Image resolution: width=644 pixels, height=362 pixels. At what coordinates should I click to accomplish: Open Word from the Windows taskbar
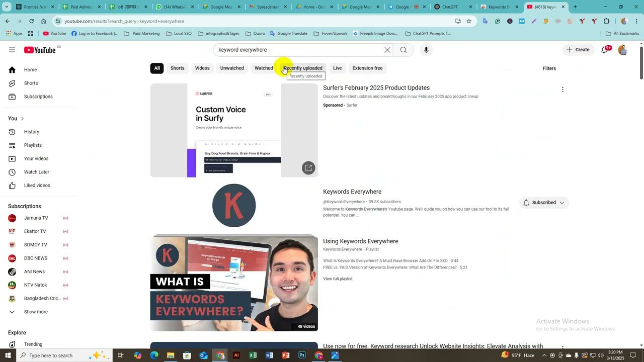269,355
